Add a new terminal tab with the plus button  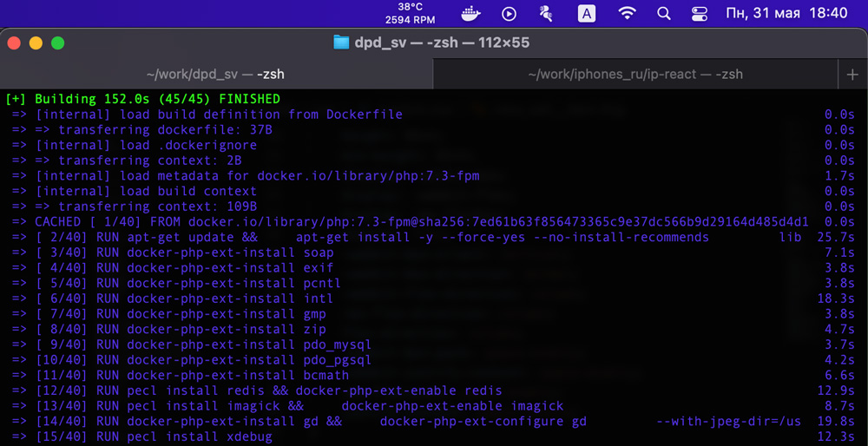click(x=853, y=74)
